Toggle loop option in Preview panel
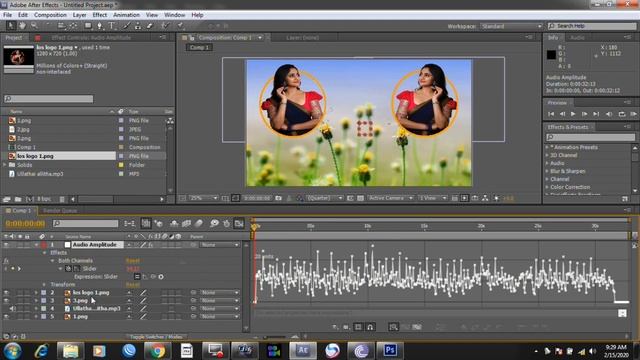 (x=622, y=114)
